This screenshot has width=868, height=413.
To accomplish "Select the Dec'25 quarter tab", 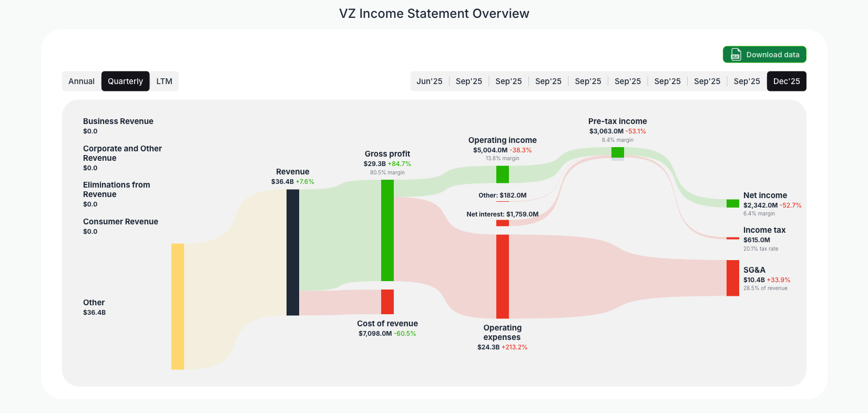I will tap(787, 81).
